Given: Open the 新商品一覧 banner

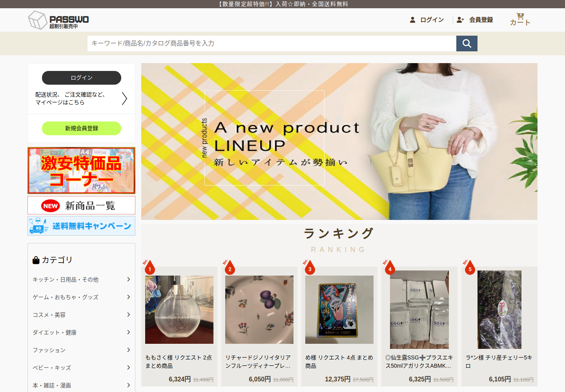Looking at the screenshot, I should click(x=82, y=205).
